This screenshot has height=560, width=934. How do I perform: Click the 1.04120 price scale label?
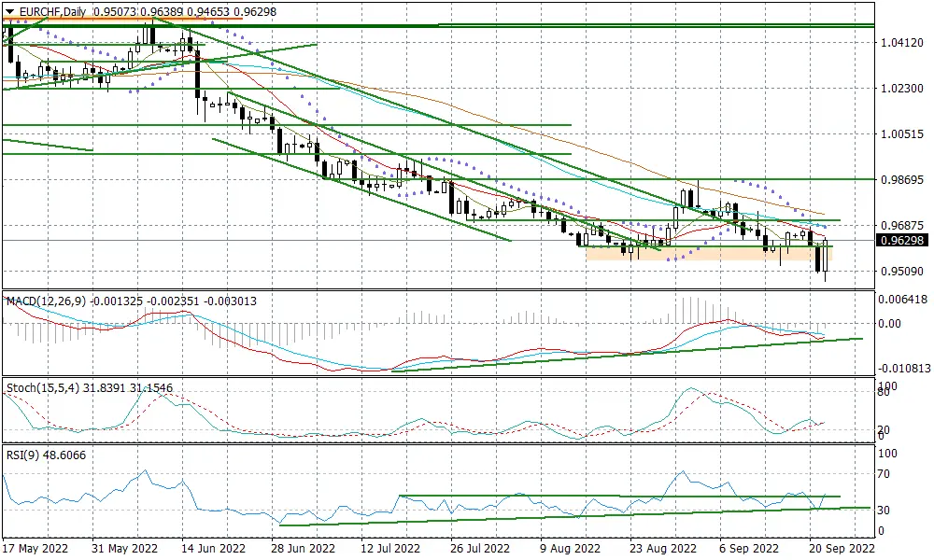point(902,43)
